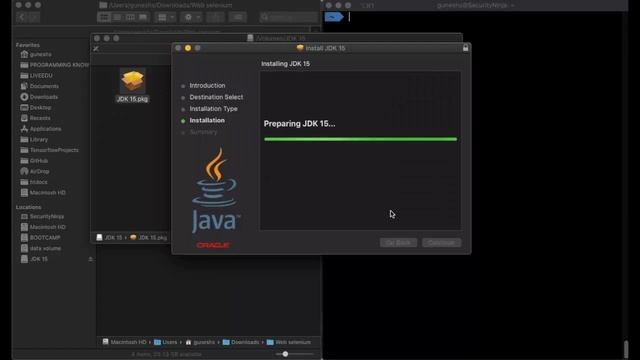The width and height of the screenshot is (640, 360).
Task: Click the Finder search field
Action: pyautogui.click(x=289, y=17)
